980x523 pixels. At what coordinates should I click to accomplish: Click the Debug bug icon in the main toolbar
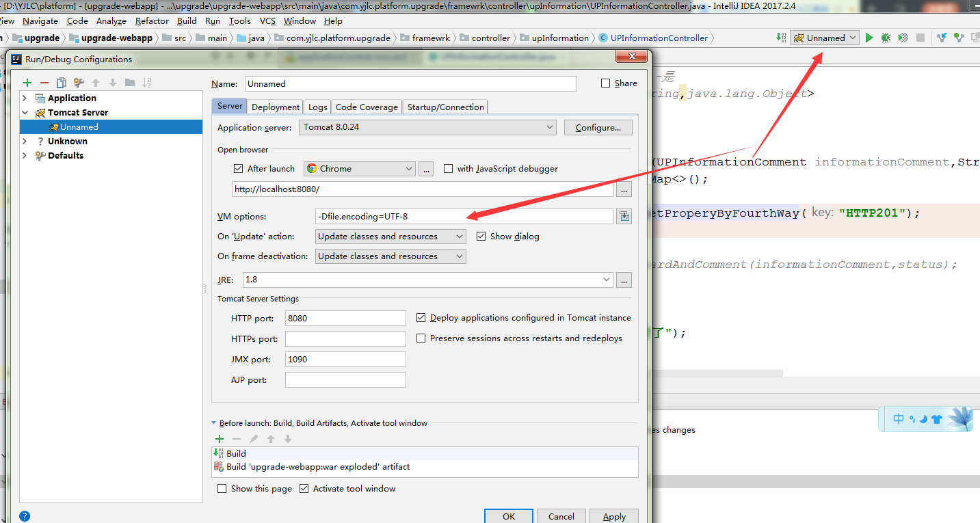coord(886,38)
